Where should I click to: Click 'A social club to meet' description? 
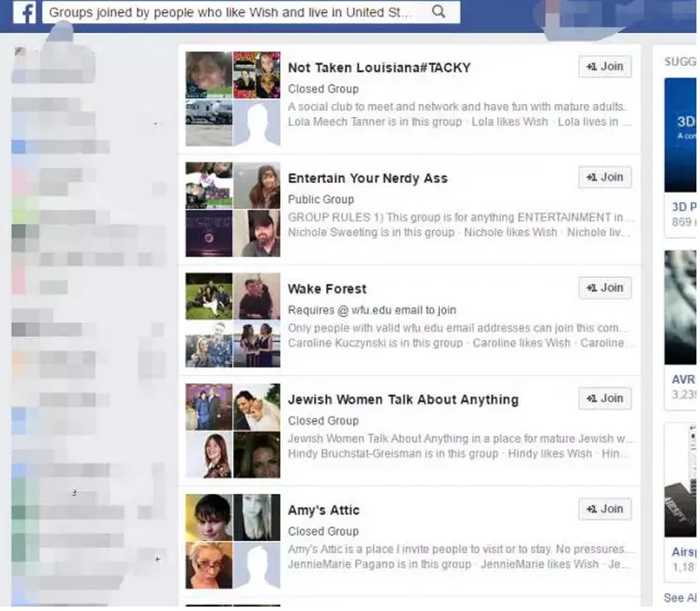[x=457, y=107]
